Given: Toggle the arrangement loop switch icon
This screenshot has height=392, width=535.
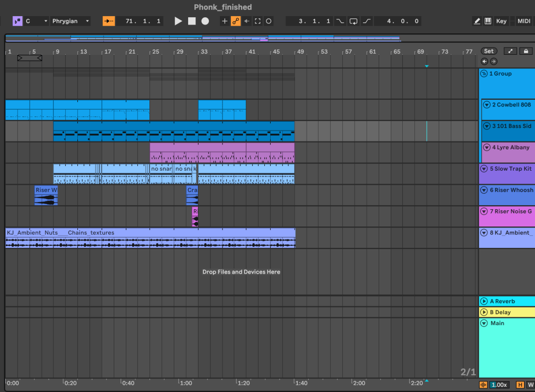Looking at the screenshot, I should tap(353, 21).
